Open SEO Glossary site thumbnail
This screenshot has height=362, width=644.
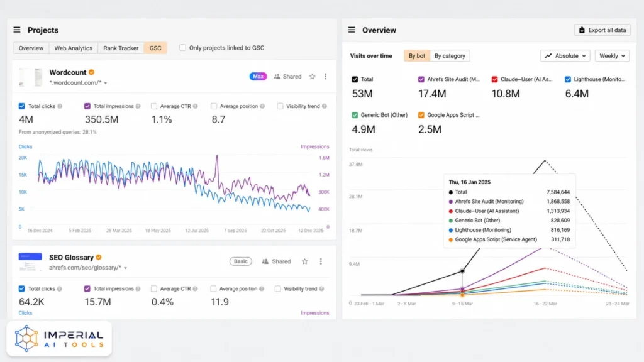click(30, 262)
